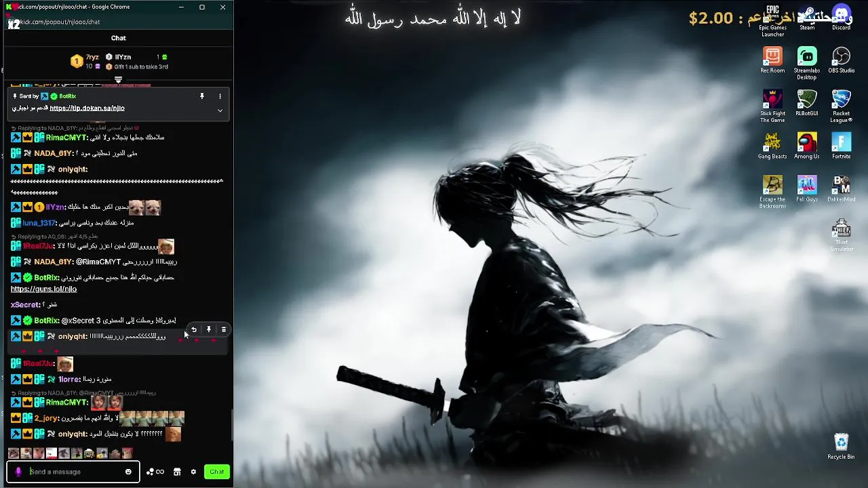Send message with green Chat button
This screenshot has height=488, width=868.
pos(217,472)
